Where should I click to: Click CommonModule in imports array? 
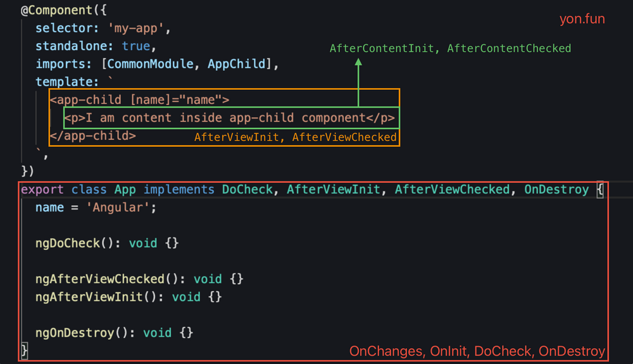coord(150,64)
